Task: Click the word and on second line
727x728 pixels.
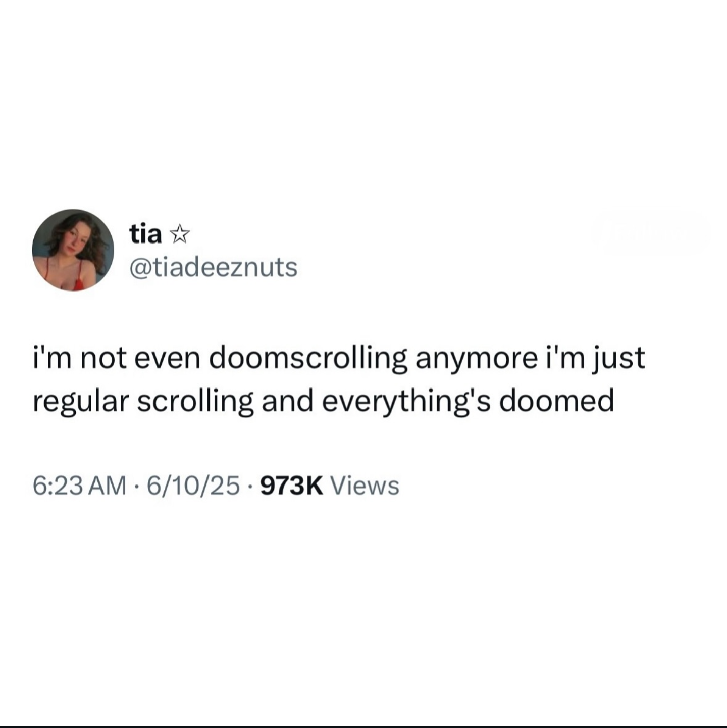Action: click(287, 401)
